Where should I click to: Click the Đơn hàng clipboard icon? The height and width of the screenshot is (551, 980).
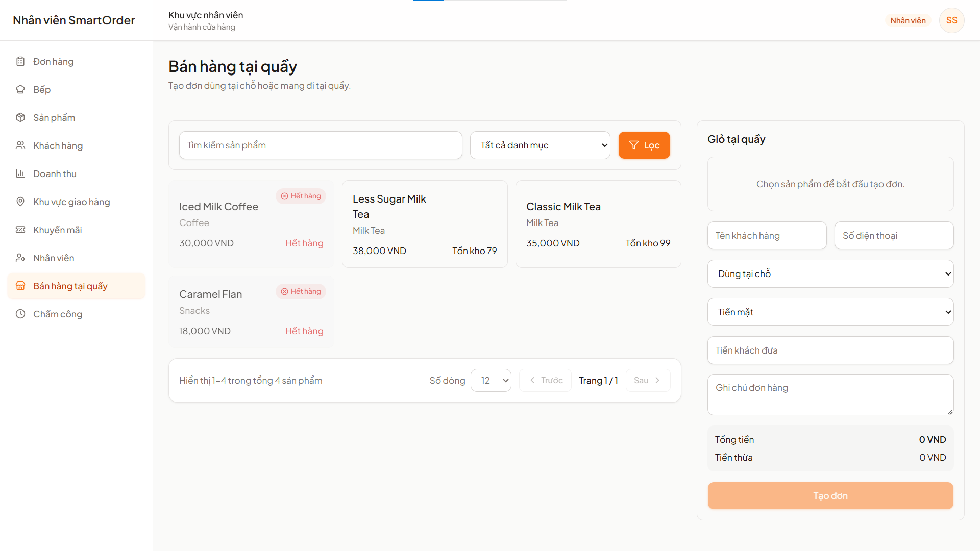coord(20,61)
